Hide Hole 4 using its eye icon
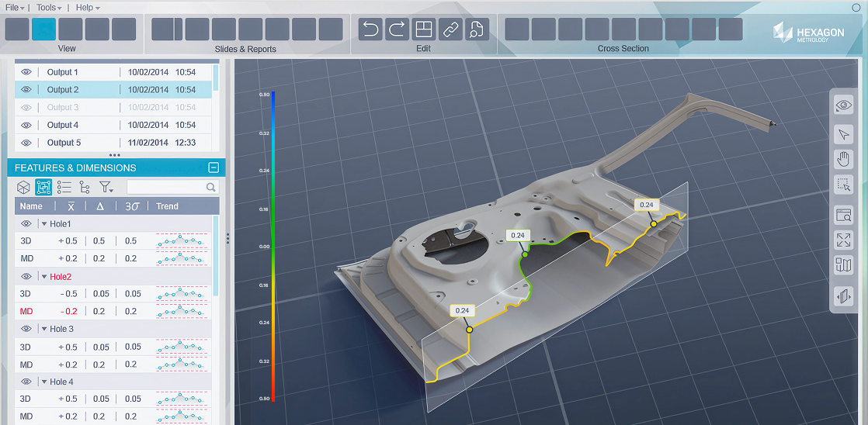Viewport: 868px width, 425px height. pos(26,382)
